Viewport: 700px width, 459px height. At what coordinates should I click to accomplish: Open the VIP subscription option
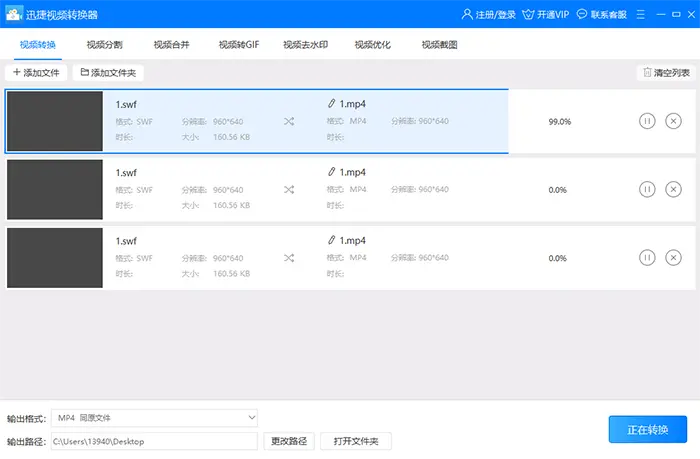546,15
